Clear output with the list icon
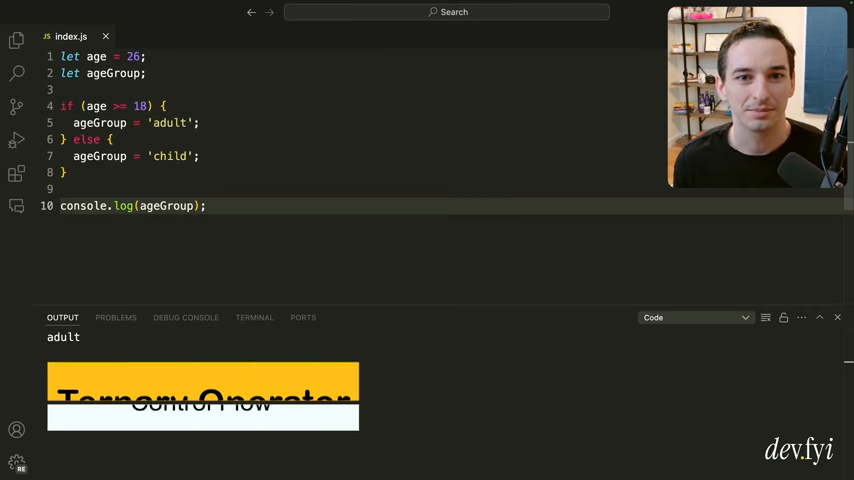The image size is (854, 480). 766,318
